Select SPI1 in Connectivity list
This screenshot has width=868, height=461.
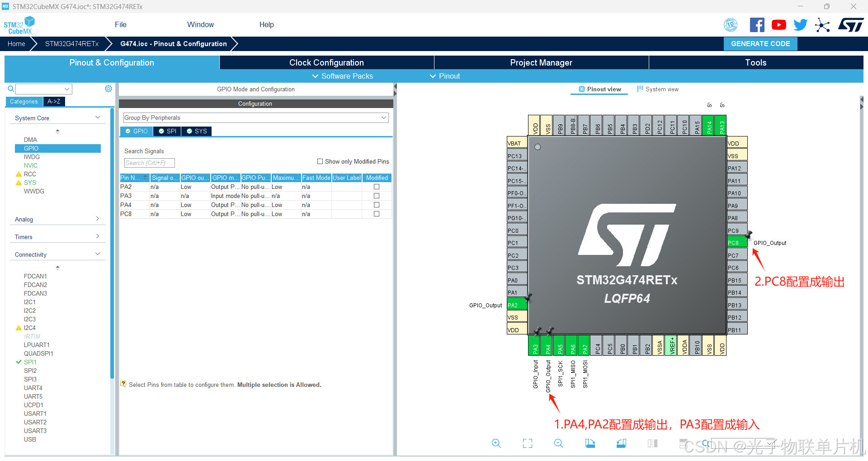tap(30, 362)
